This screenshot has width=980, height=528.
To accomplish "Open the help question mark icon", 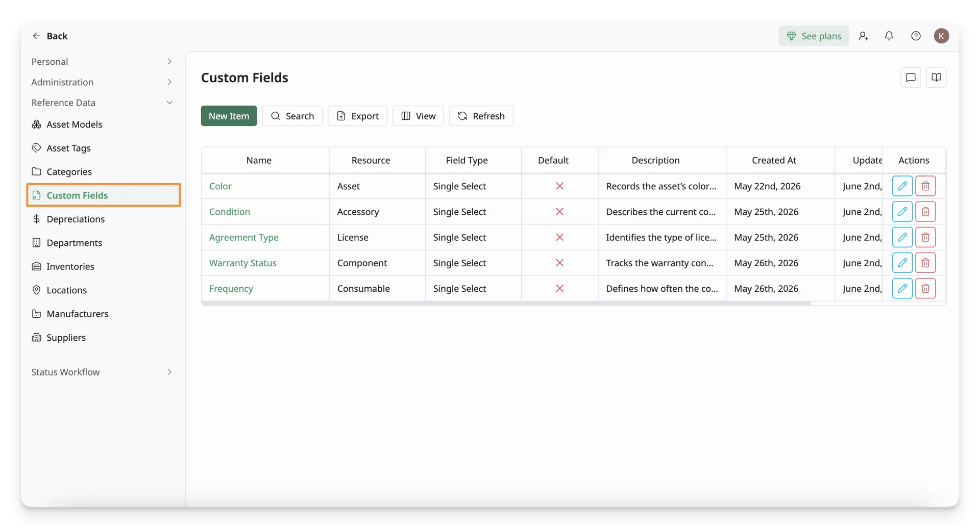I will [x=916, y=36].
